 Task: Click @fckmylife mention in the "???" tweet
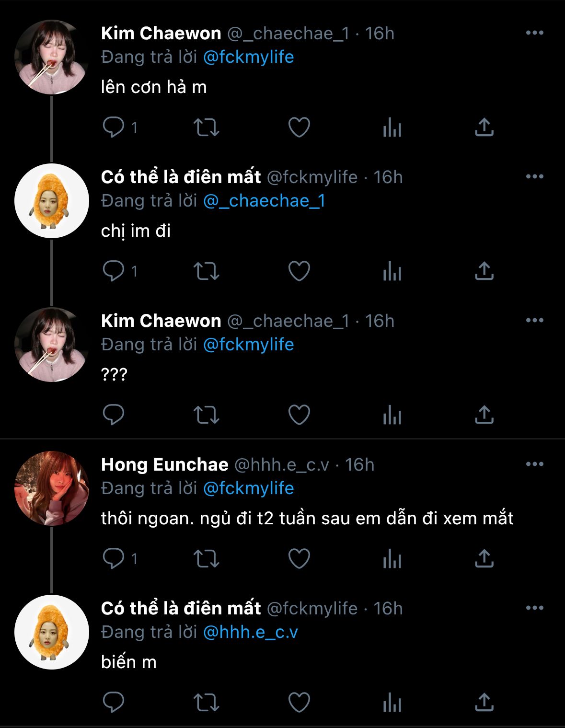[x=248, y=345]
